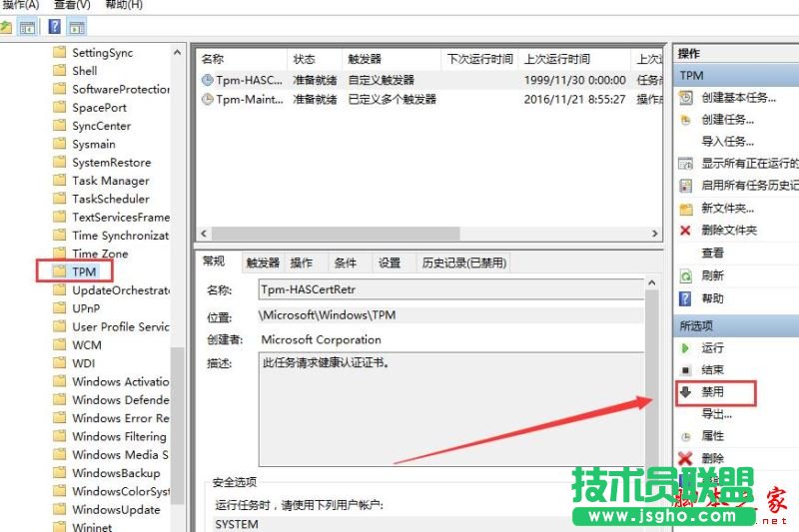Switch to the 常规 tab
This screenshot has width=799, height=532.
(214, 262)
